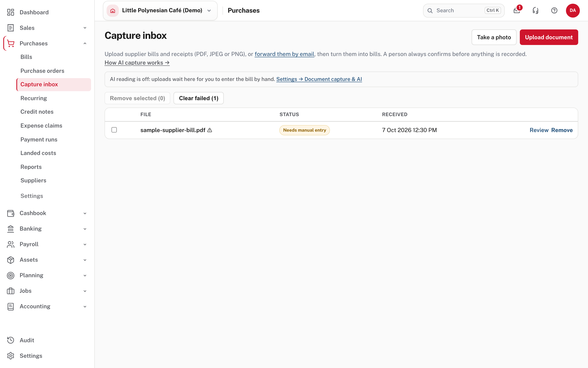
Task: Open the DA user avatar menu
Action: [573, 10]
